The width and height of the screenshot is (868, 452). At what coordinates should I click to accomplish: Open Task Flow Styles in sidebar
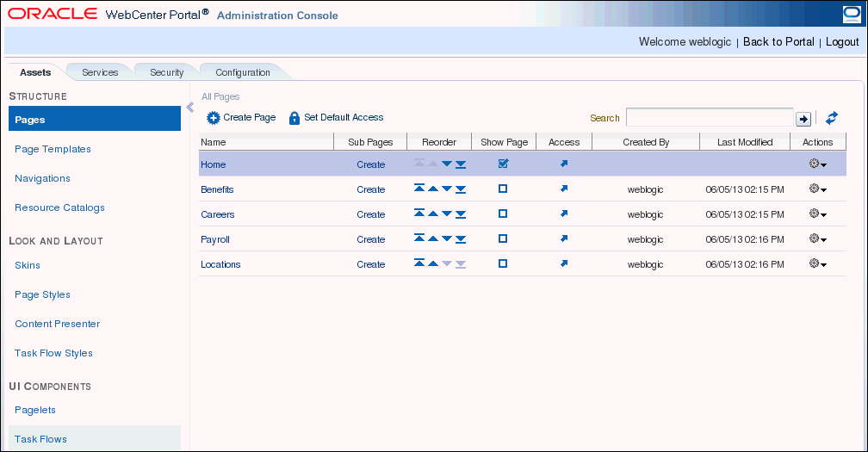[x=53, y=353]
